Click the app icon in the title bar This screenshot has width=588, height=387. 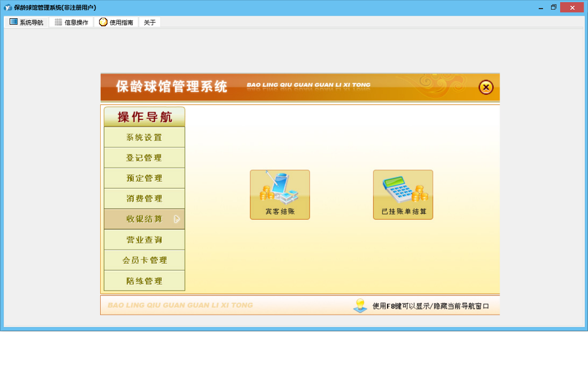point(7,7)
